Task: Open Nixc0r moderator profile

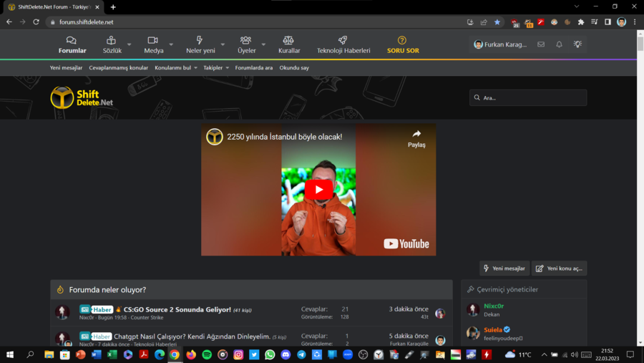Action: click(x=493, y=306)
